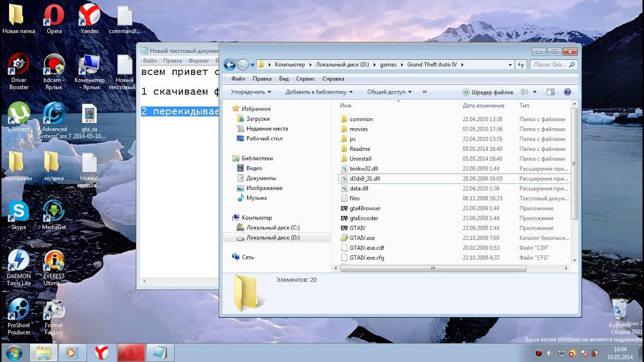Click the horizontal scrollbar in file list
Screen dimensions: 644x362
tap(433, 268)
